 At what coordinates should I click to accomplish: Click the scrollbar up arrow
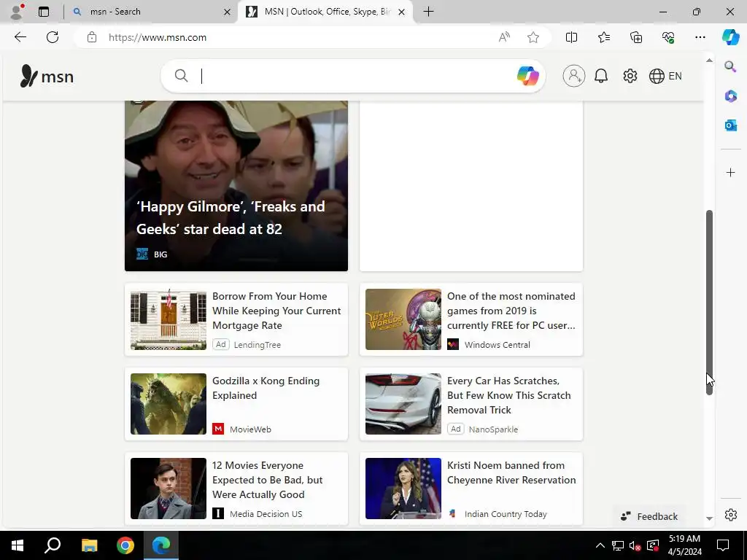point(709,61)
